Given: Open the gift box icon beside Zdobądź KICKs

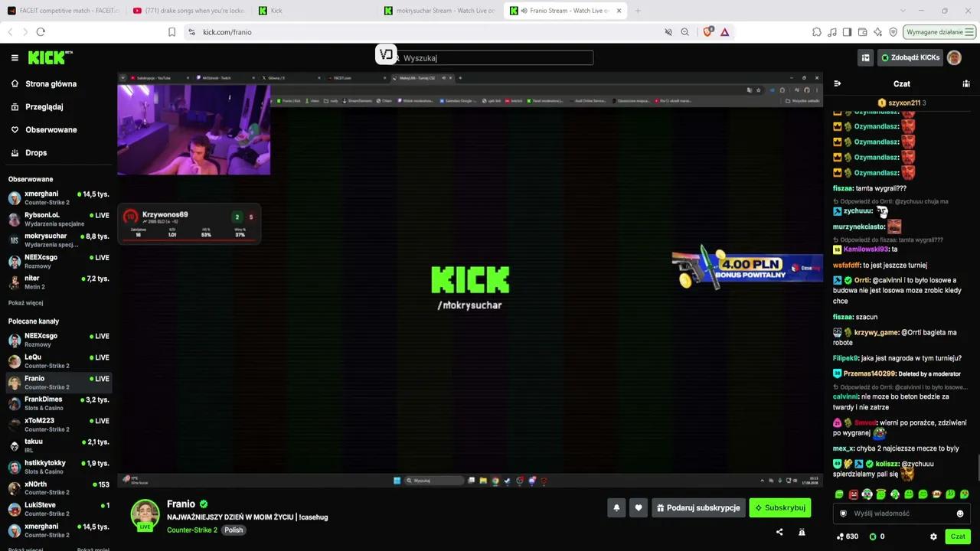Looking at the screenshot, I should click(865, 57).
